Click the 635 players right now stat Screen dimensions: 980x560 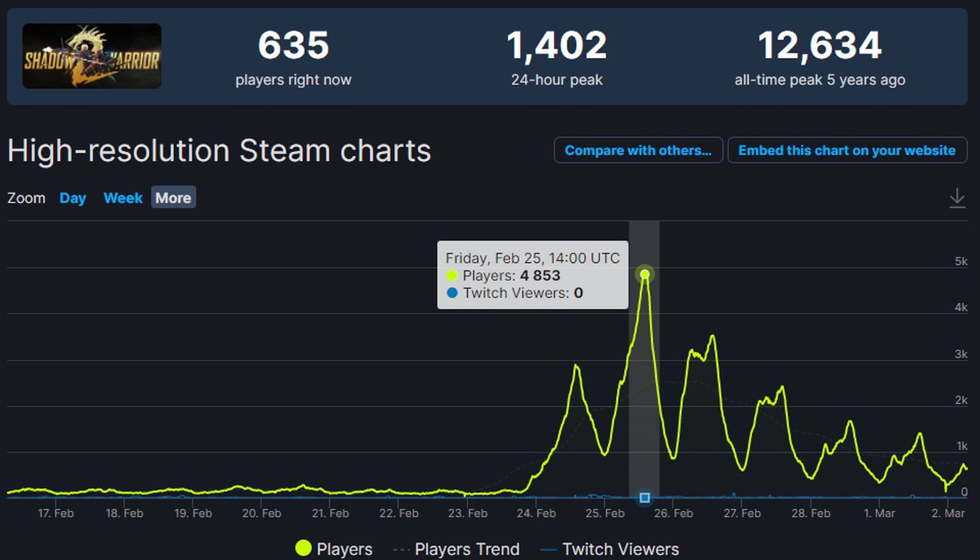click(293, 58)
